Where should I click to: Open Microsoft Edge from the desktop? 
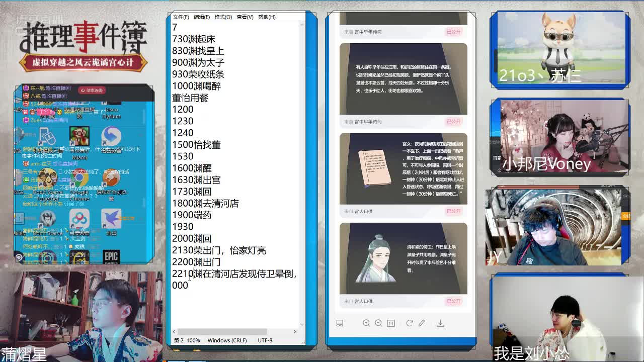coord(111,136)
